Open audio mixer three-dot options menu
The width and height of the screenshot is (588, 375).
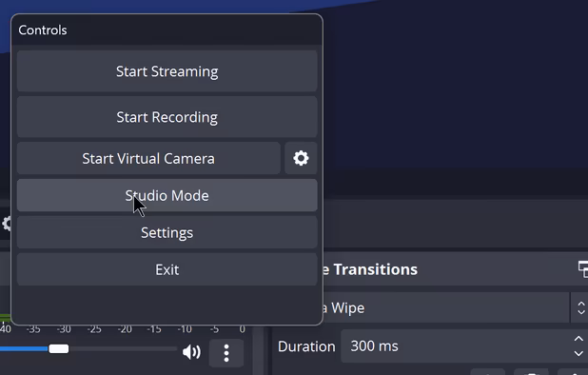pos(226,353)
